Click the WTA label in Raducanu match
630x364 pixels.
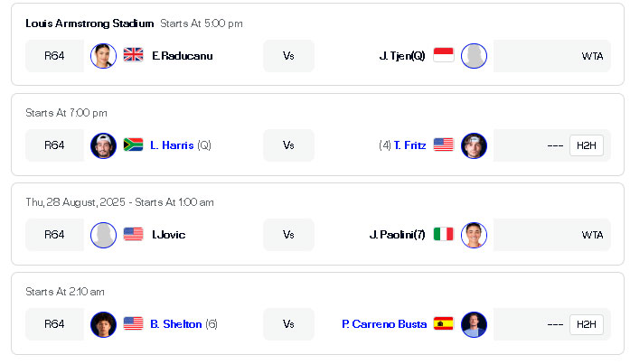tap(592, 56)
